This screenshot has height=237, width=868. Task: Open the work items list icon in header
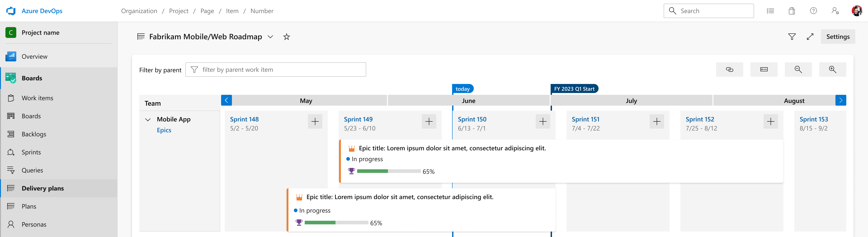pos(770,11)
